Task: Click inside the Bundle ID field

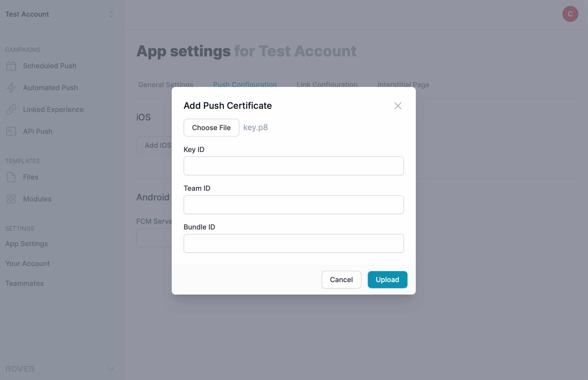Action: [294, 243]
